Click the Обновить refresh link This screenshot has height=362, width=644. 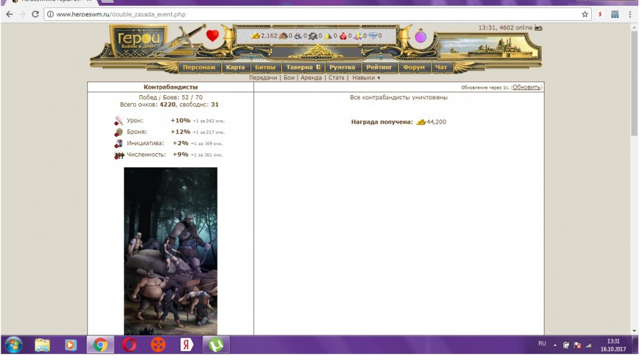(x=527, y=87)
